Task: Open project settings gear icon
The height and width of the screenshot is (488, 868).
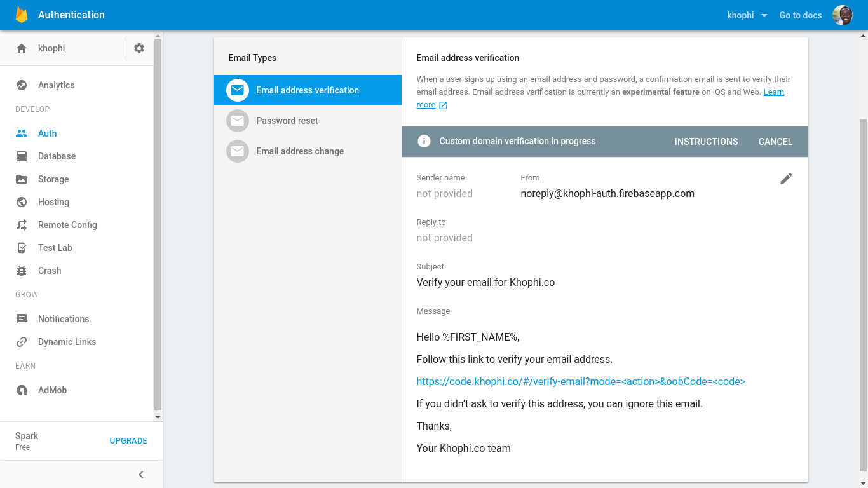Action: (139, 48)
